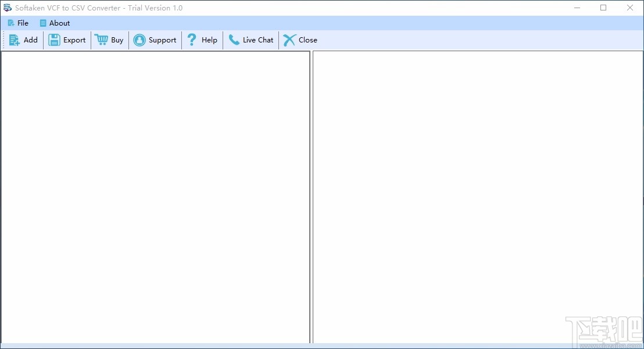Start a Live Chat session
This screenshot has height=349, width=644.
click(x=251, y=40)
